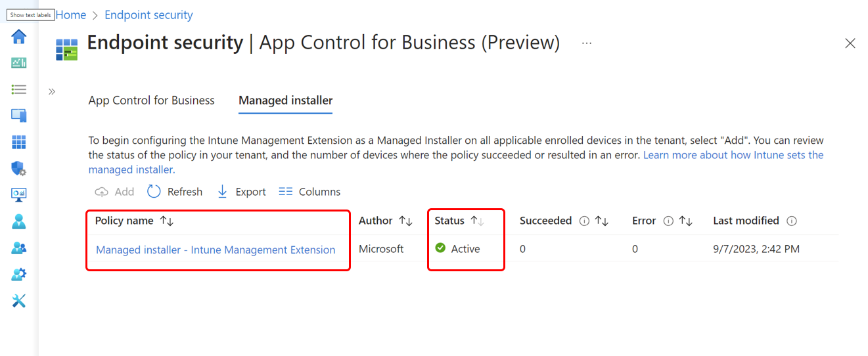Open All services list icon

tap(18, 89)
